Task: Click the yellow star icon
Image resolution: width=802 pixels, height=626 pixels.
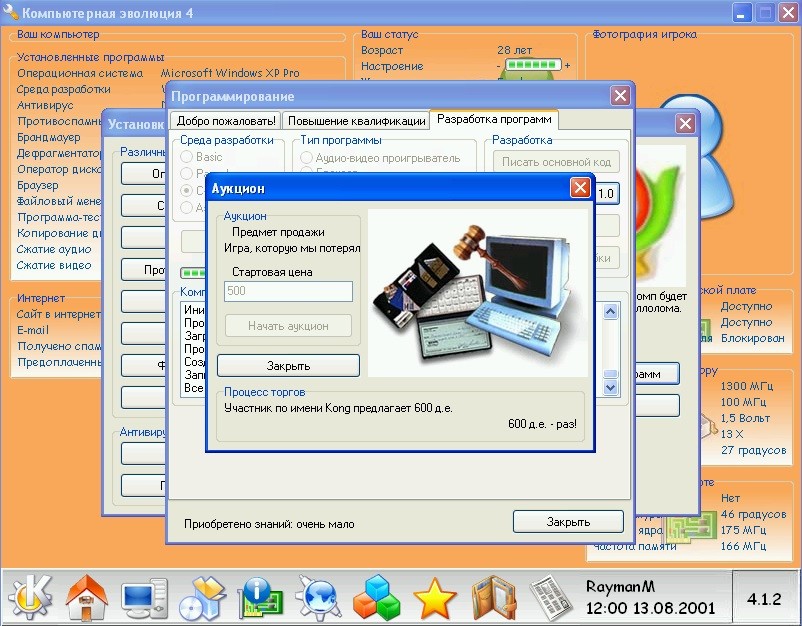Action: (434, 598)
